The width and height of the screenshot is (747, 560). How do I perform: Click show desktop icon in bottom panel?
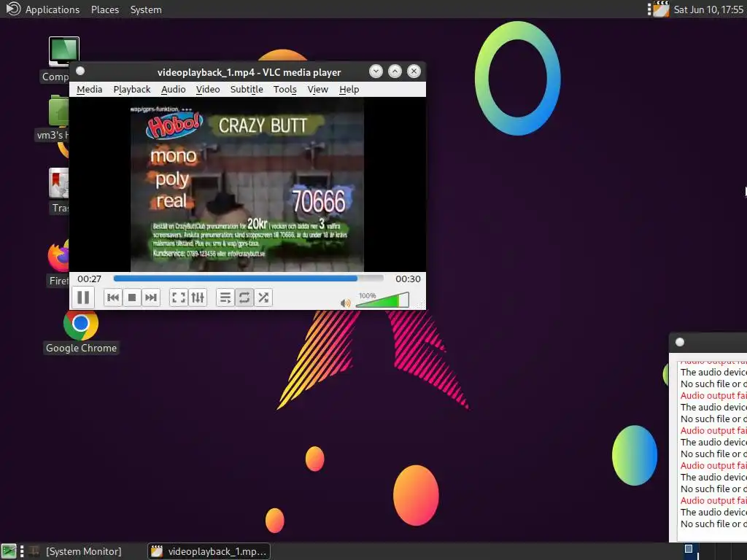[x=9, y=551]
